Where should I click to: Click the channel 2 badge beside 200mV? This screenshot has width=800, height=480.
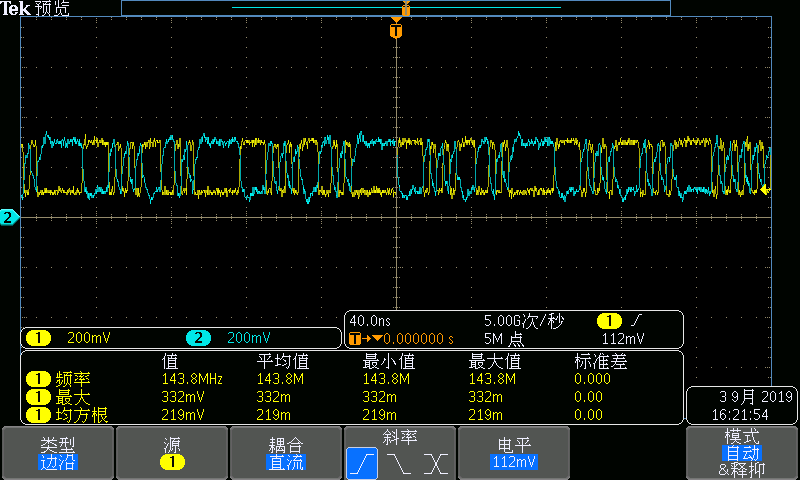198,338
